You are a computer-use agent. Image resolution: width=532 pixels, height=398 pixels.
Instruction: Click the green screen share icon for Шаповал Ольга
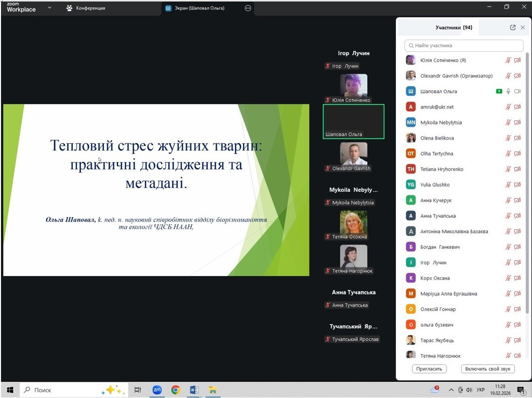coord(499,91)
